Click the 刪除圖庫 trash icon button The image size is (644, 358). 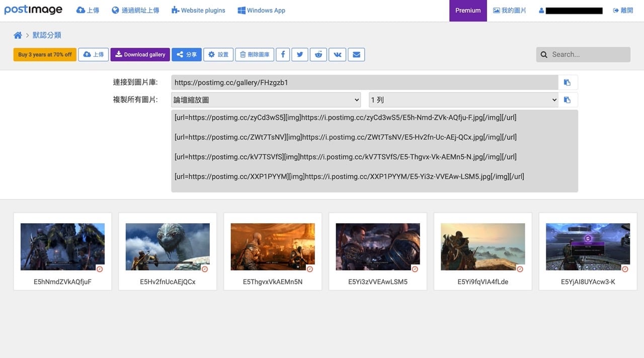tap(255, 54)
